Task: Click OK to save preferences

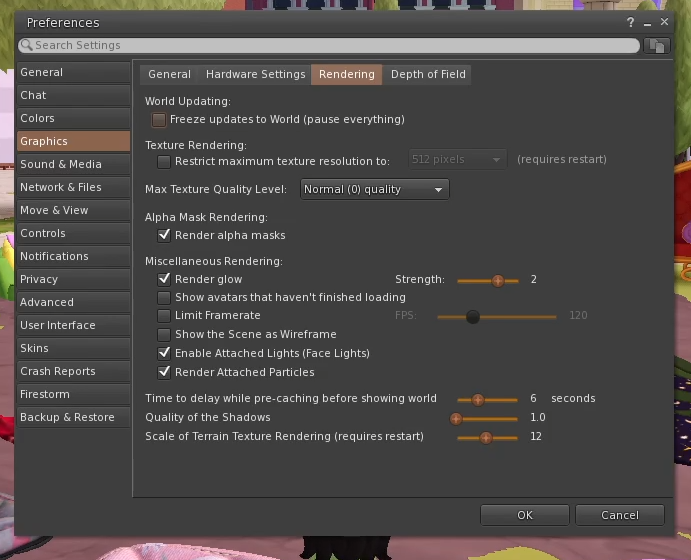Action: [x=524, y=515]
